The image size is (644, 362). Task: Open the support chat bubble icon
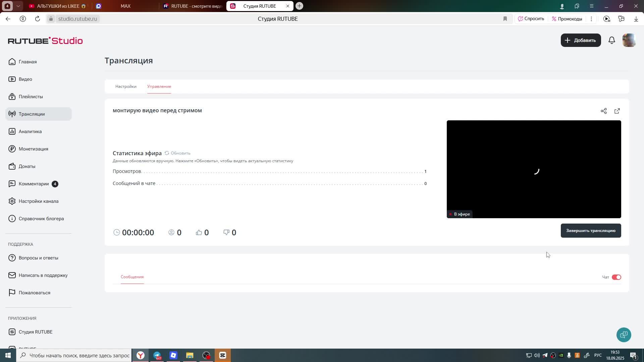coord(624,335)
